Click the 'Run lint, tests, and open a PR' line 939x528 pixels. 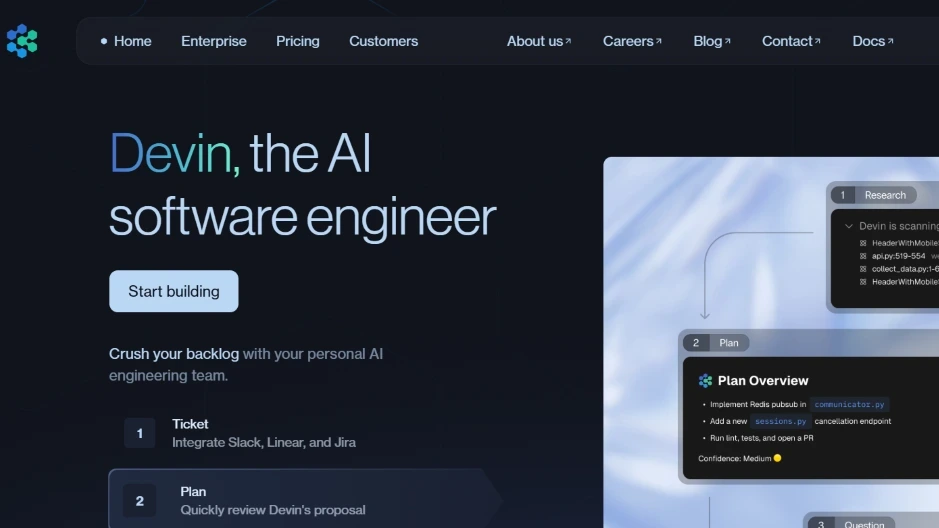pyautogui.click(x=761, y=438)
